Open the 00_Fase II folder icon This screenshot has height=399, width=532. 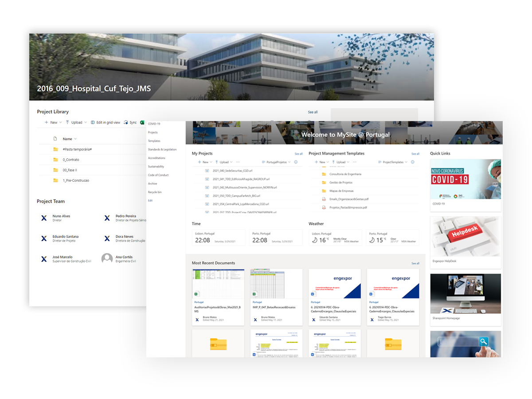(x=55, y=170)
